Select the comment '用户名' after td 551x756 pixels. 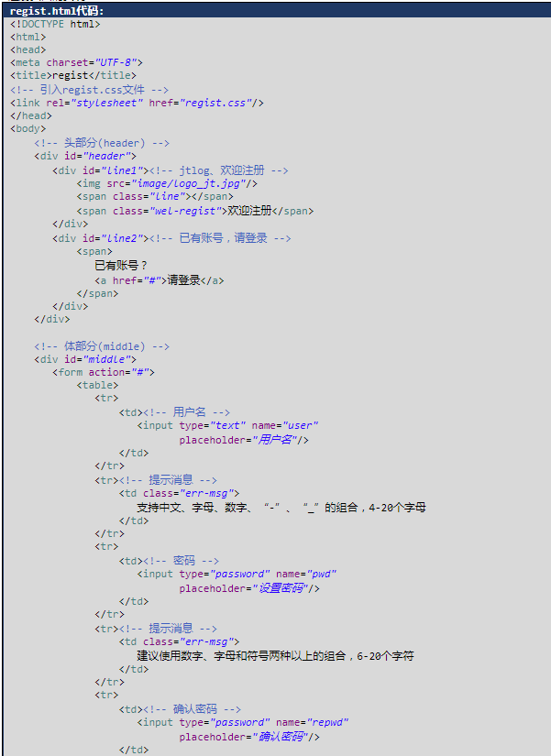[186, 412]
